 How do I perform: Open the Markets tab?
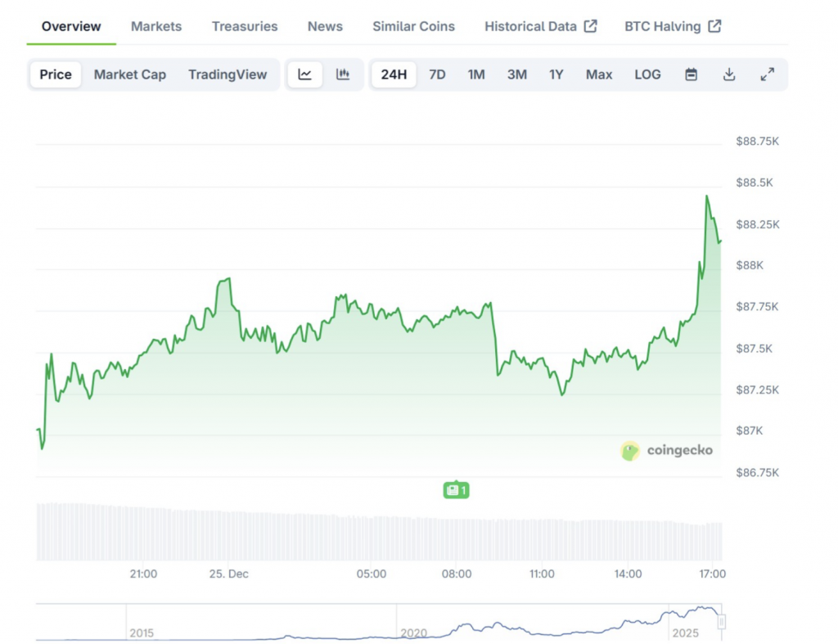(x=156, y=26)
